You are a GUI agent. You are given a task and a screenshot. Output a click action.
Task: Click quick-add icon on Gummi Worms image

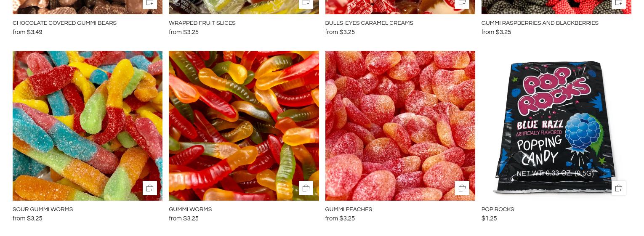[x=306, y=188]
